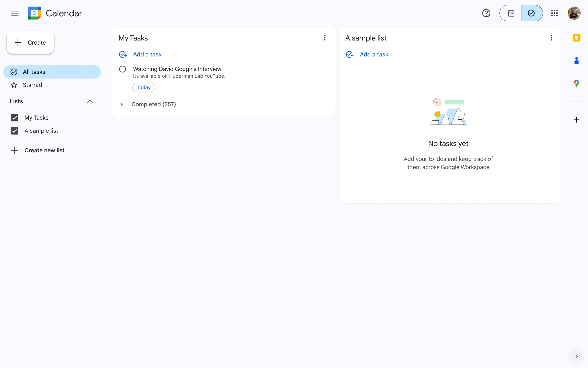
Task: Click task details about Huberman Lab YouTube
Action: 179,76
